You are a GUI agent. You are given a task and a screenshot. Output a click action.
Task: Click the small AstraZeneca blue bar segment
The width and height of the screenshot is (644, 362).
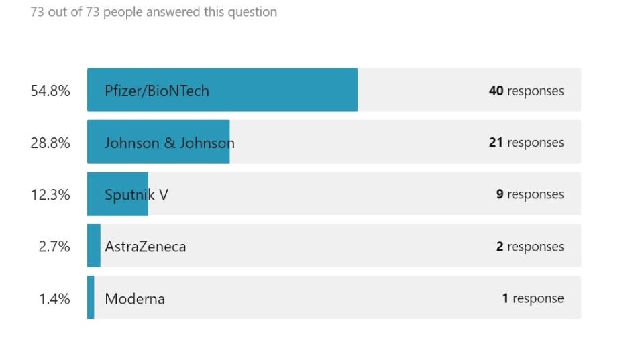(x=94, y=245)
